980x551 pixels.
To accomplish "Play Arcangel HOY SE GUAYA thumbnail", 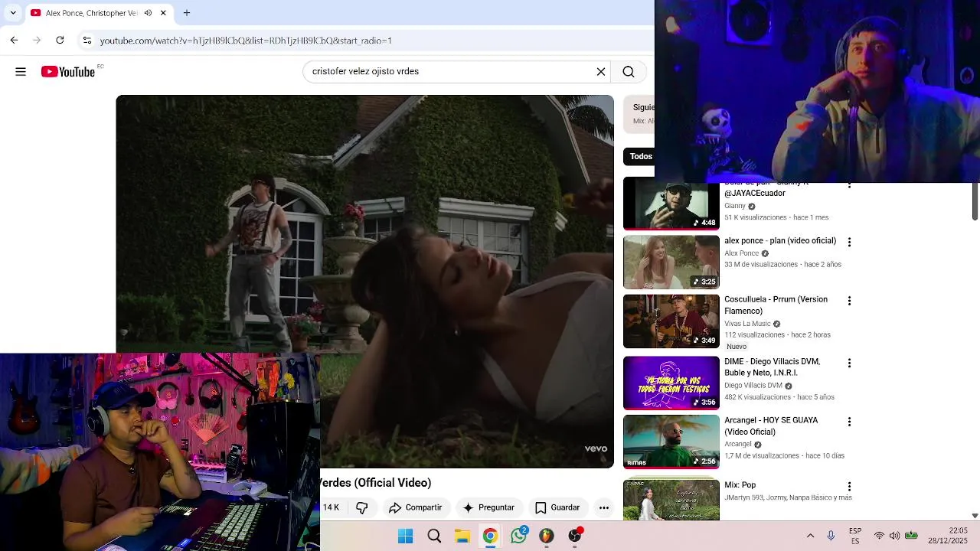I will click(671, 442).
